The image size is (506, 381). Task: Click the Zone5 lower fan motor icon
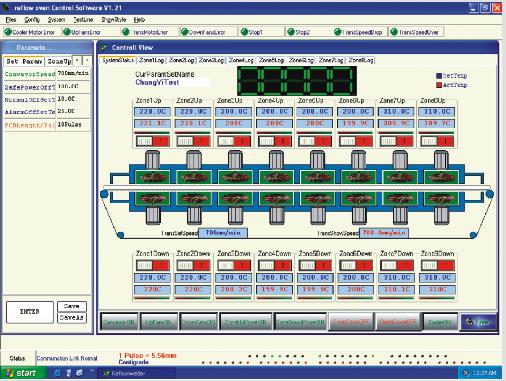point(318,215)
